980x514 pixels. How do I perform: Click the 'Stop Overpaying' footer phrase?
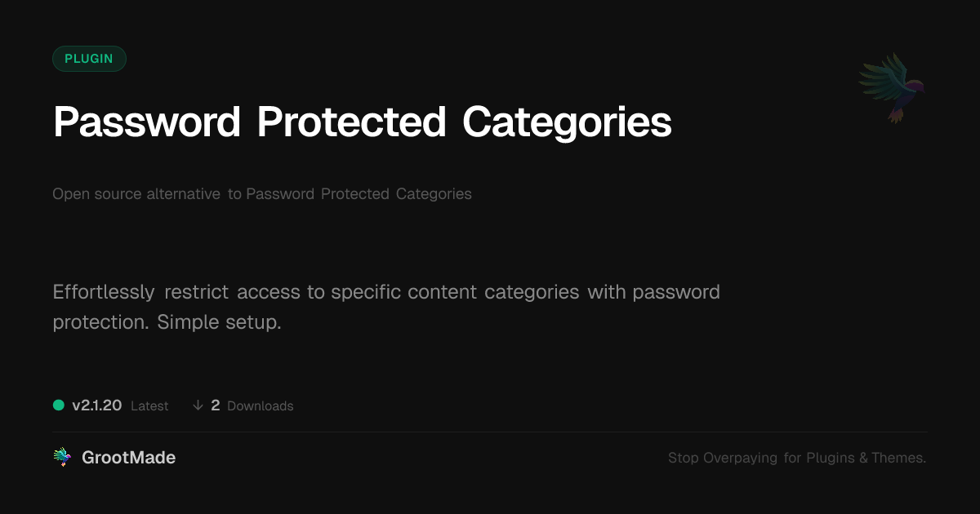point(723,459)
